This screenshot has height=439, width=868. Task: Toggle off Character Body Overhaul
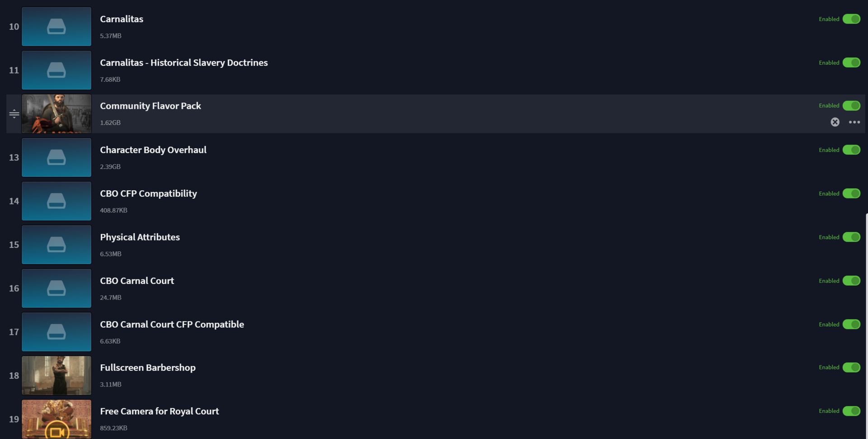tap(851, 150)
